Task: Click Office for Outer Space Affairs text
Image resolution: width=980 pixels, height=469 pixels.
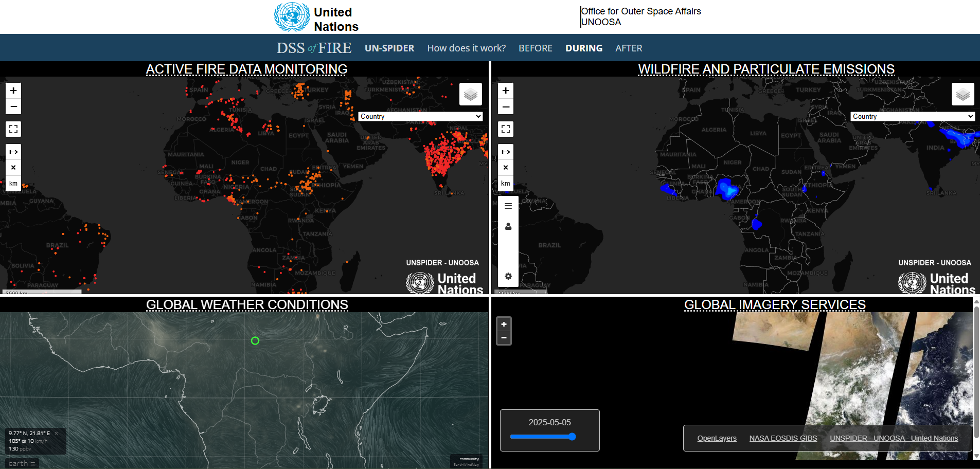Action: pos(641,11)
